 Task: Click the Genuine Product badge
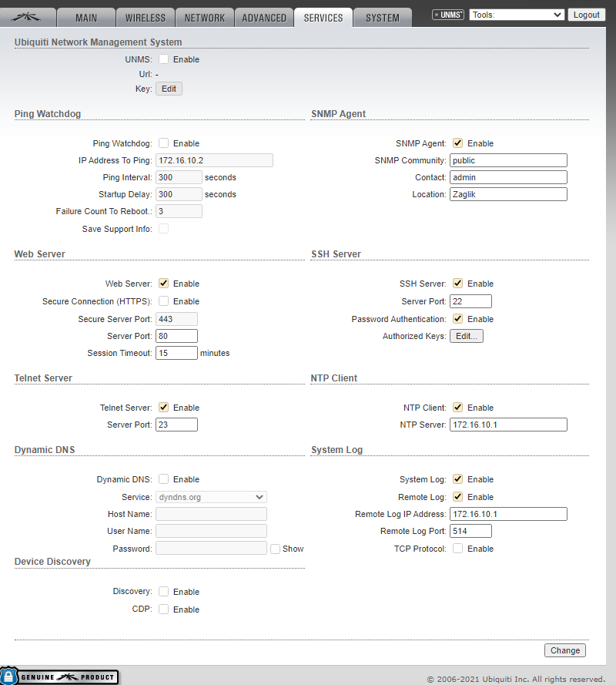pos(60,677)
